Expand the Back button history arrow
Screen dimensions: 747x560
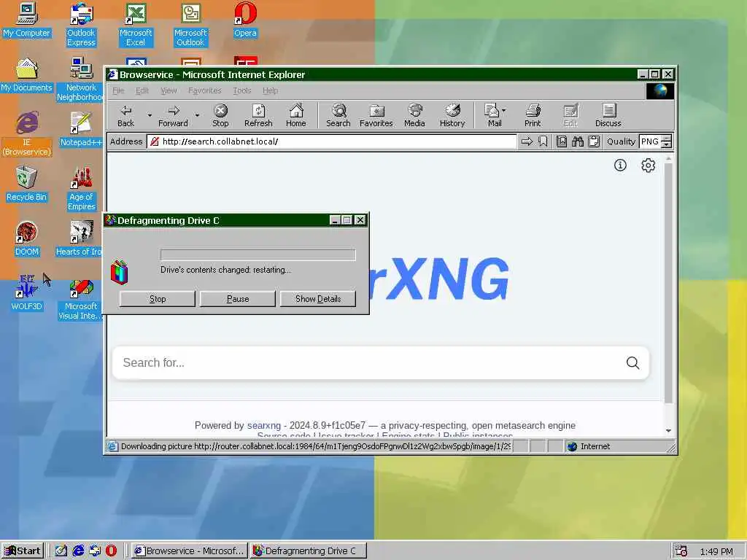(x=150, y=115)
